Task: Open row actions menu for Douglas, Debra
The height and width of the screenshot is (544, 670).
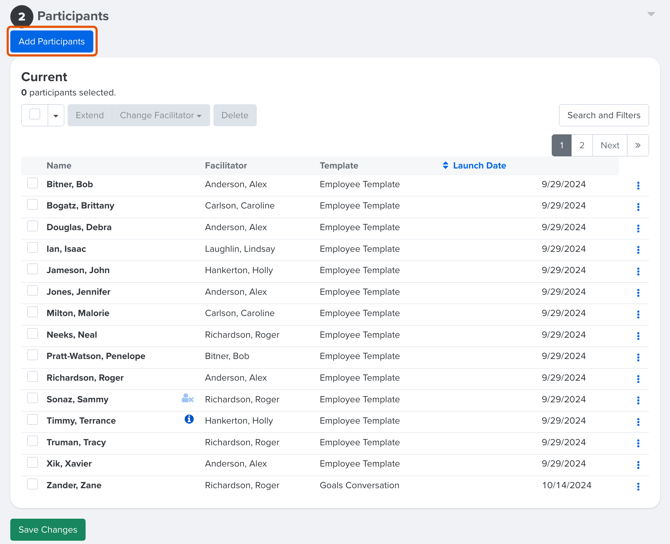Action: (x=638, y=228)
